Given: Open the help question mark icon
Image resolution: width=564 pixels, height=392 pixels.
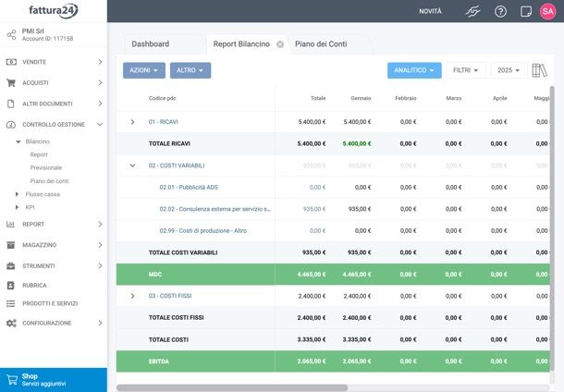Looking at the screenshot, I should pyautogui.click(x=500, y=11).
